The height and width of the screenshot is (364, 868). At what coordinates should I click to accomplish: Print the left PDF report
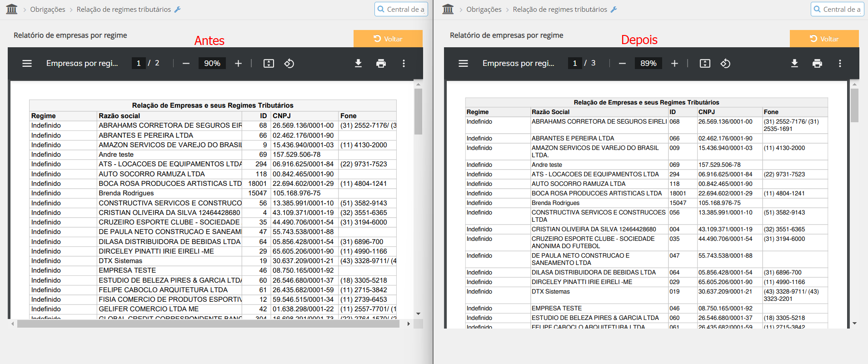tap(381, 64)
